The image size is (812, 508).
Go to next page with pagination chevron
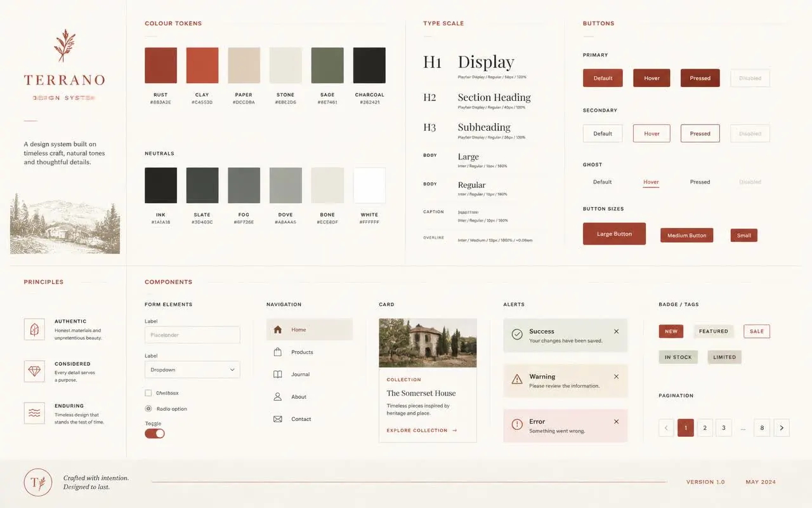point(782,428)
